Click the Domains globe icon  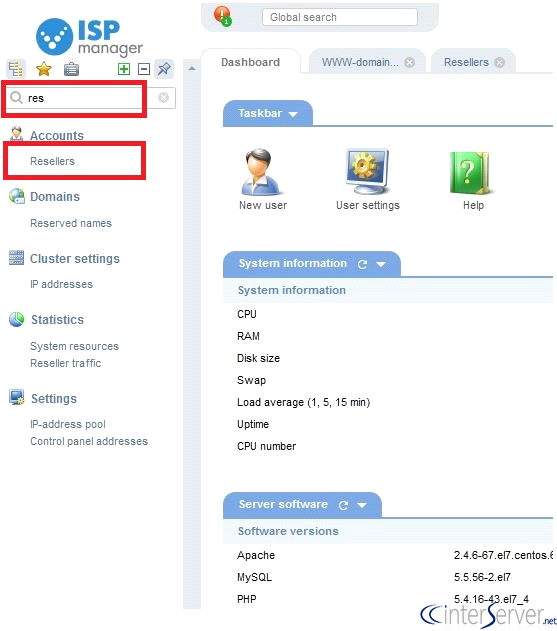[x=17, y=196]
